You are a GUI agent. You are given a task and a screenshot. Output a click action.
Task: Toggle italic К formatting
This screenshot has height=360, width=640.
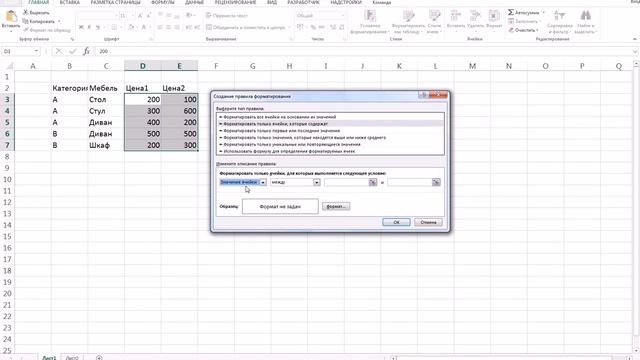click(89, 27)
